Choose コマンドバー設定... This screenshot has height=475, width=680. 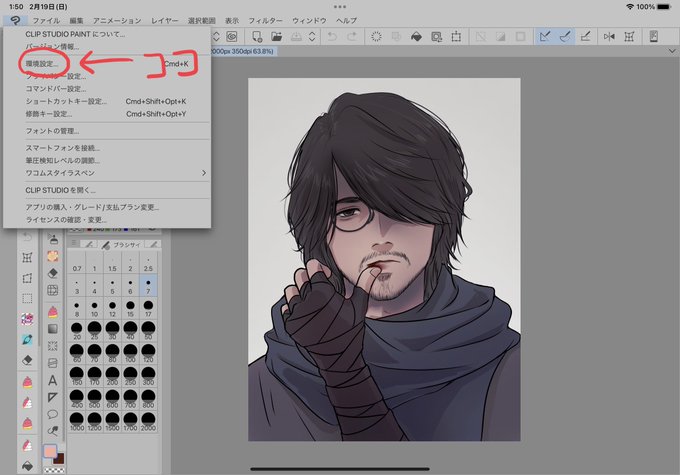coord(107,89)
